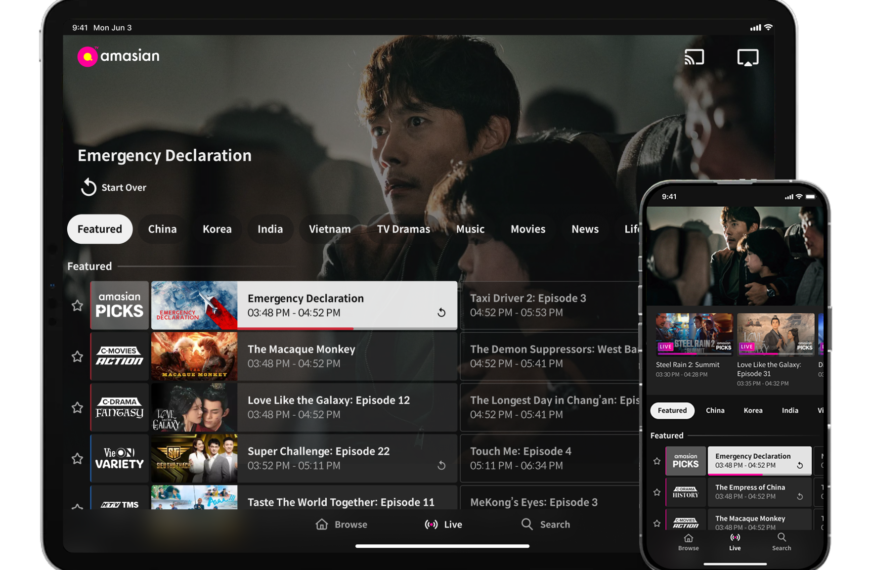Favorite the amasian PICKS channel on the tablet

[x=77, y=305]
